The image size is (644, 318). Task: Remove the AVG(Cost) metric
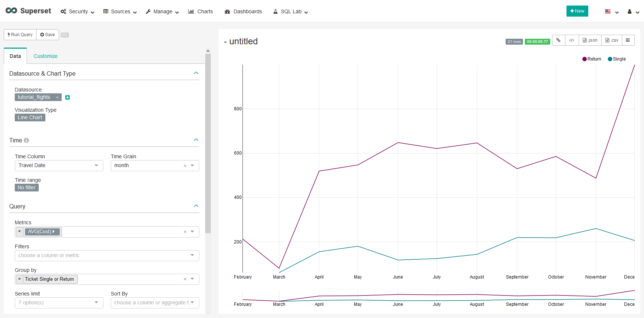[20, 232]
